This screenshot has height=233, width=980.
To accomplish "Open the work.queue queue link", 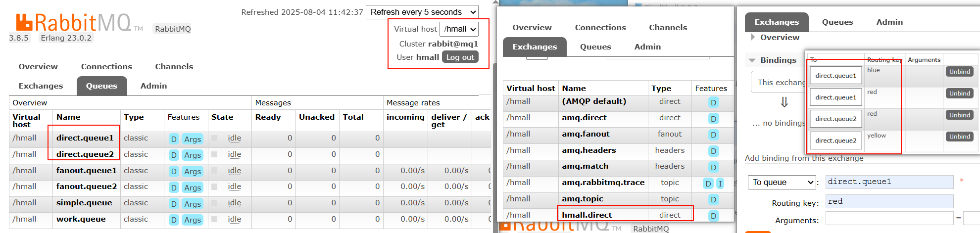I will coord(81,219).
